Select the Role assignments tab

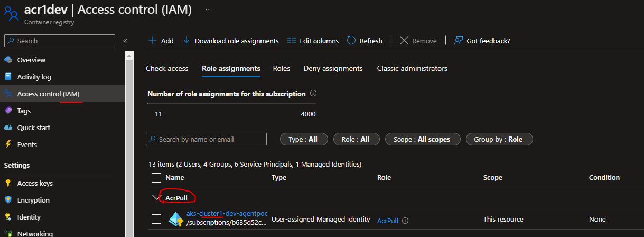[x=231, y=68]
